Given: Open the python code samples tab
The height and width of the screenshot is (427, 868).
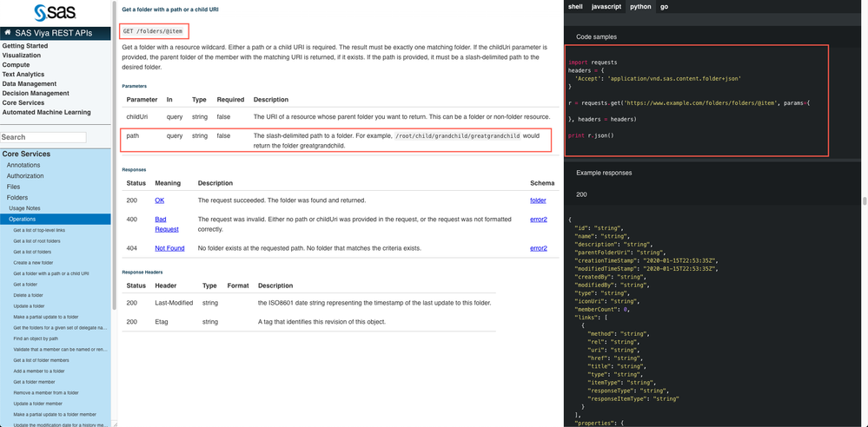Looking at the screenshot, I should coord(640,6).
